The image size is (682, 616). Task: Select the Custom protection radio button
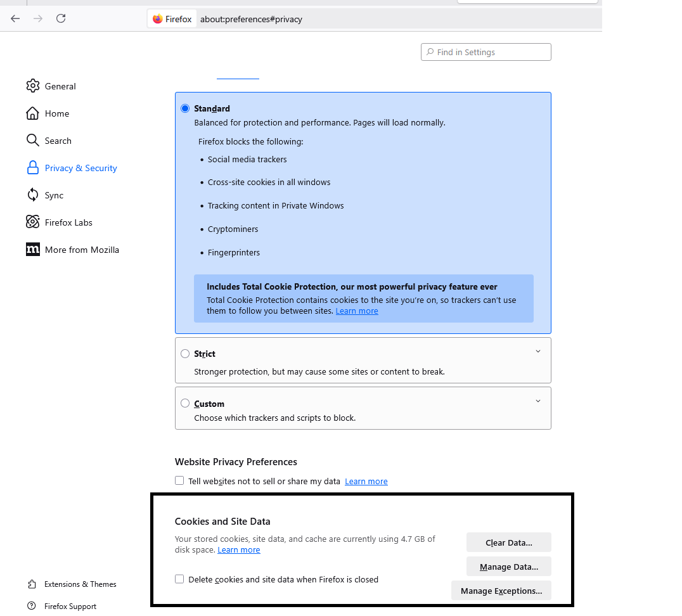tap(185, 403)
